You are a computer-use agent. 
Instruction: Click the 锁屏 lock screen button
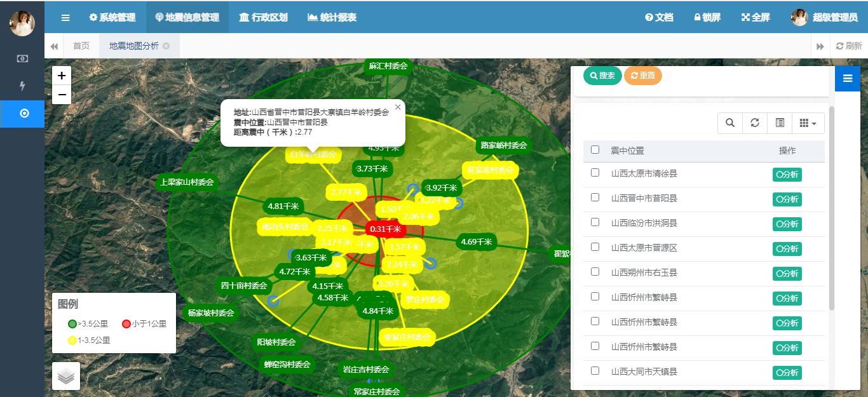pos(707,17)
